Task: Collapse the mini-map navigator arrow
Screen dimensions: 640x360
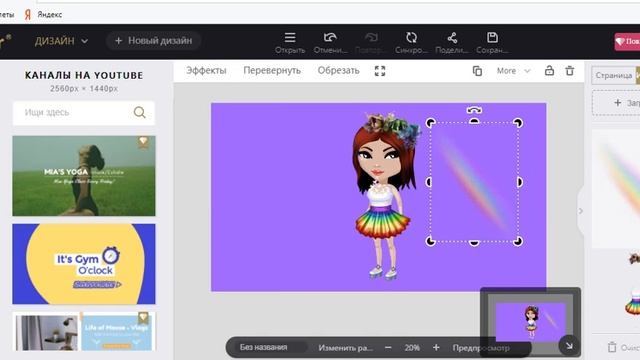Action: (569, 346)
